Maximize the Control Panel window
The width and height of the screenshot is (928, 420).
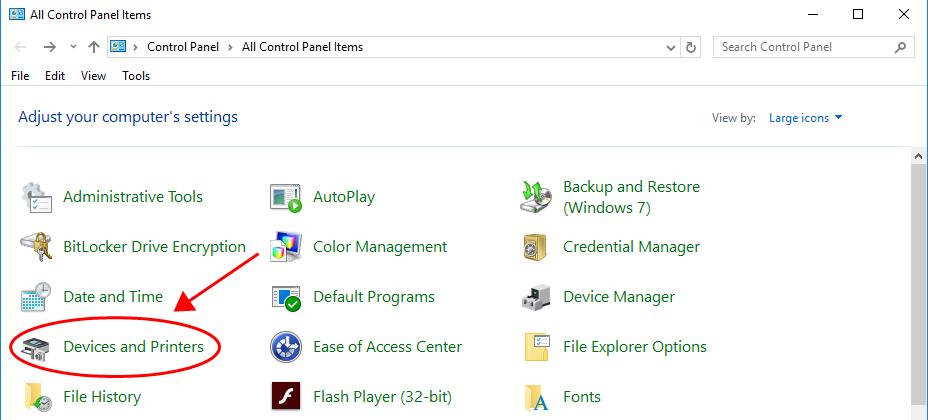858,14
